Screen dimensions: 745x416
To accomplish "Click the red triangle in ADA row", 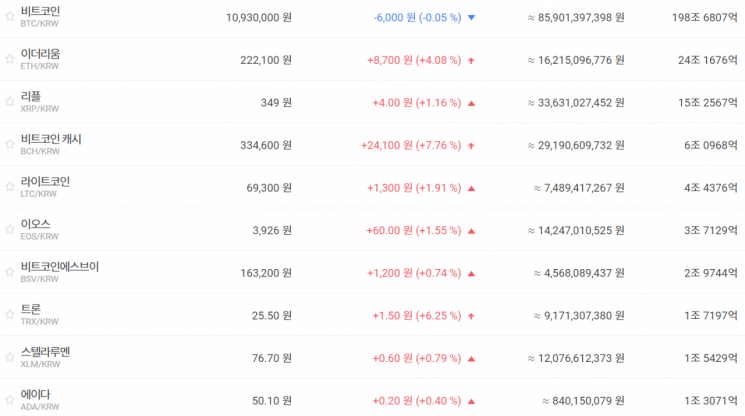I will [471, 401].
